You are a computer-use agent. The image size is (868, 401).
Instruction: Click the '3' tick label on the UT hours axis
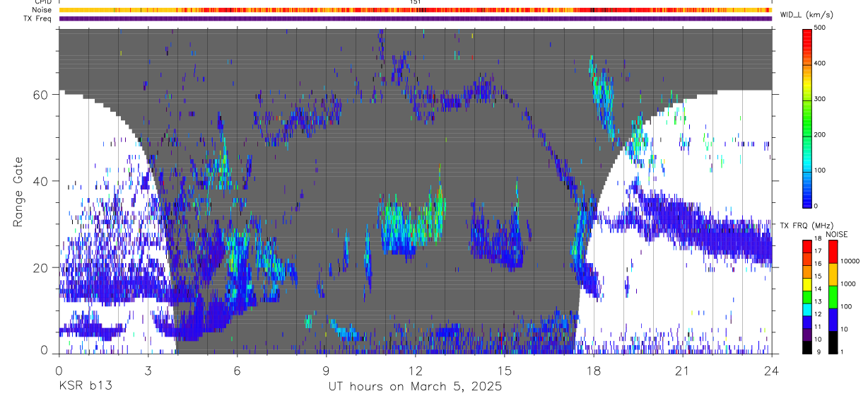click(148, 371)
